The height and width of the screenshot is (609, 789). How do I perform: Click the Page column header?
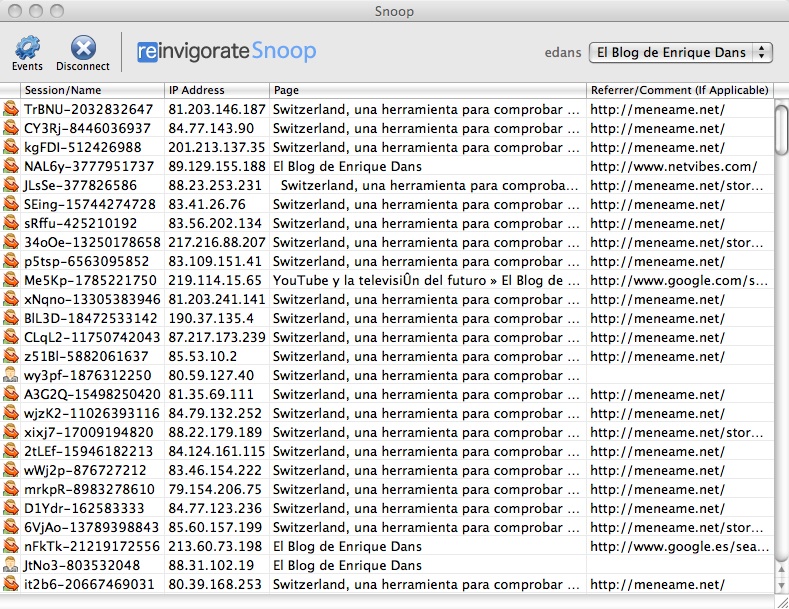[427, 90]
